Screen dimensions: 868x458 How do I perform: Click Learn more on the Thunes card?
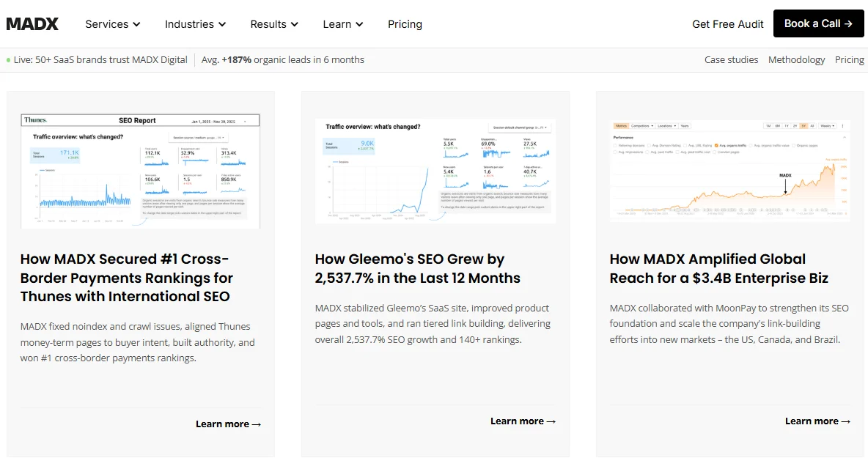228,424
